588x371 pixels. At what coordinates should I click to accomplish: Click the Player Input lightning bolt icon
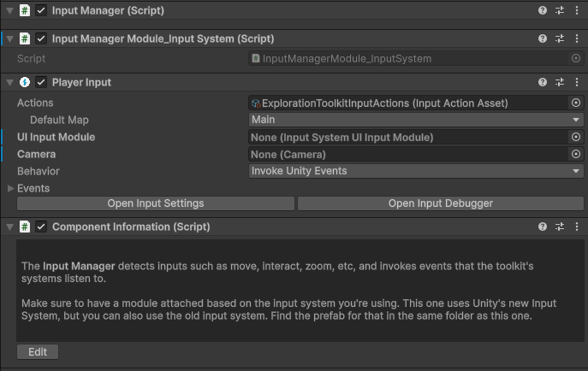[25, 82]
